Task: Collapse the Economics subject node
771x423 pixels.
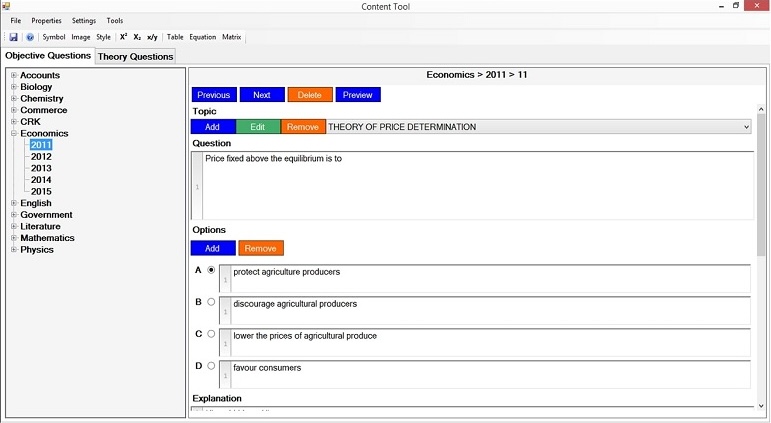Action: pyautogui.click(x=14, y=133)
